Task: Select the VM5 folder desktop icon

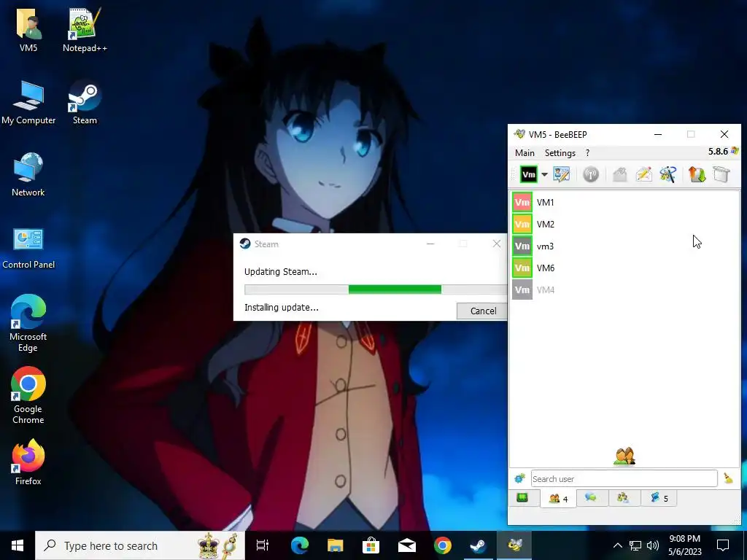Action: point(28,30)
